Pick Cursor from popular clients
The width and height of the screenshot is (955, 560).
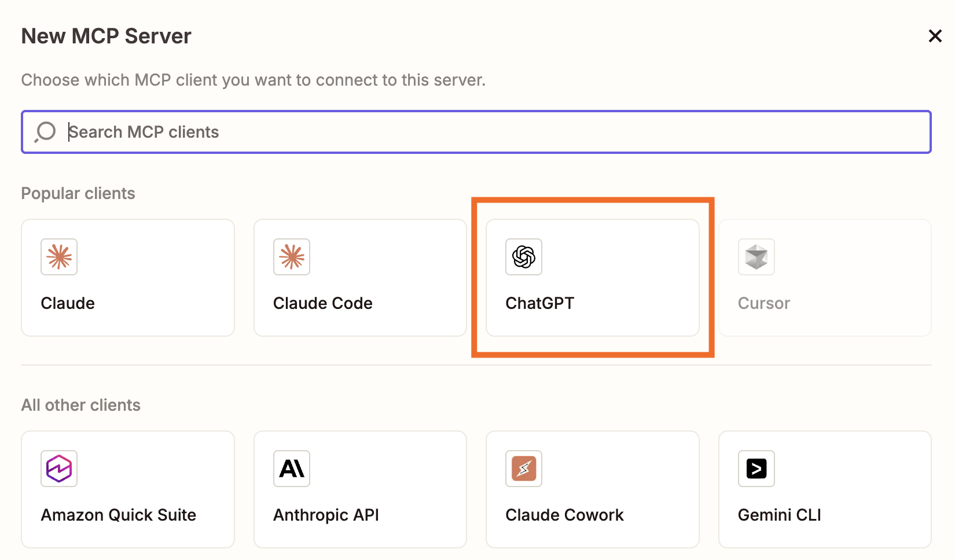click(824, 278)
